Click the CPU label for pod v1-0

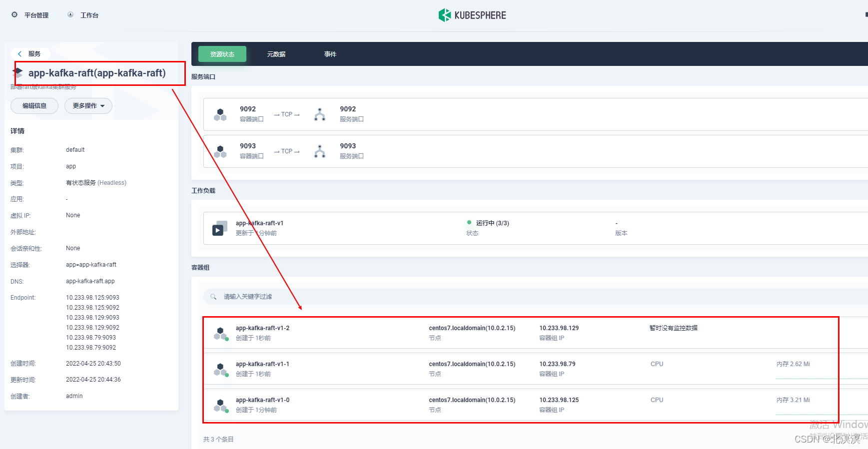(x=657, y=400)
